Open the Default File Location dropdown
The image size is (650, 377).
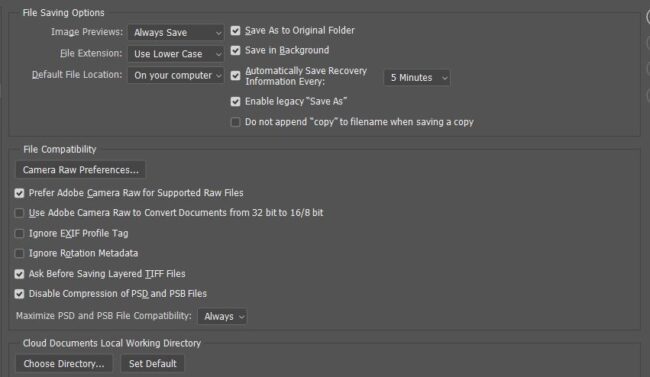pyautogui.click(x=176, y=75)
